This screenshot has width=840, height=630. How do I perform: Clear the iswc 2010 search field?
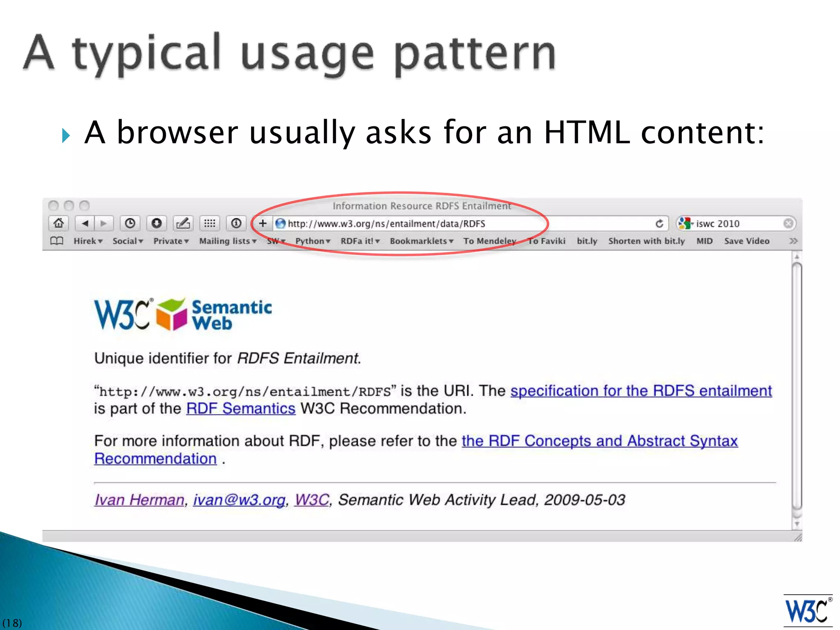pos(788,224)
